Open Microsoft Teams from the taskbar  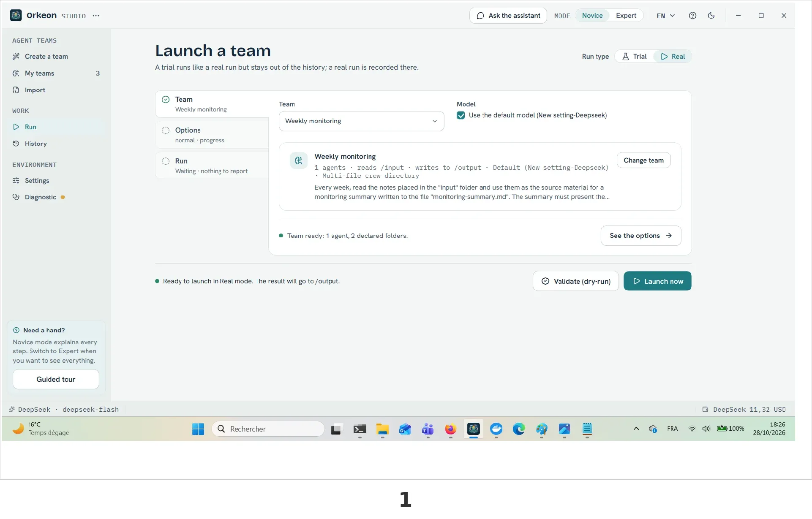pyautogui.click(x=428, y=429)
